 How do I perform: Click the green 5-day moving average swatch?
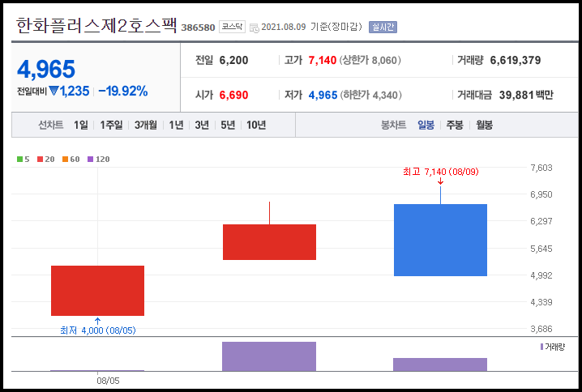point(19,159)
